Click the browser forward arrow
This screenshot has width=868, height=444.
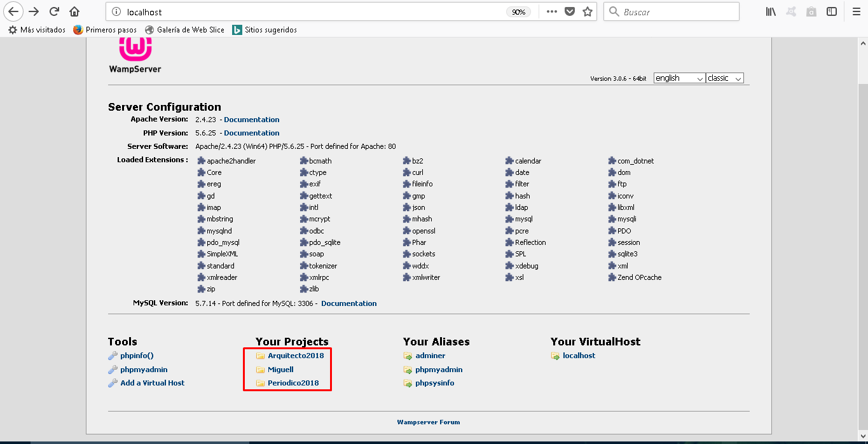(x=34, y=11)
